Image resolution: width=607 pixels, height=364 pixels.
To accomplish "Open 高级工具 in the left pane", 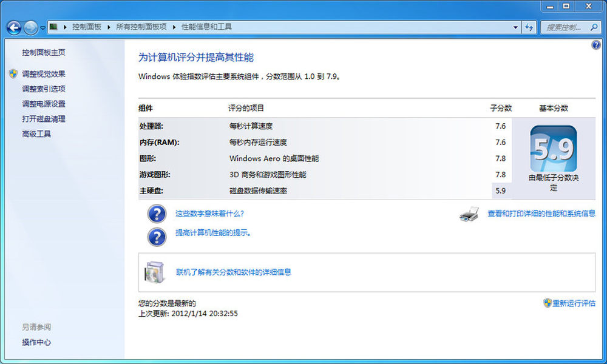I will [36, 134].
